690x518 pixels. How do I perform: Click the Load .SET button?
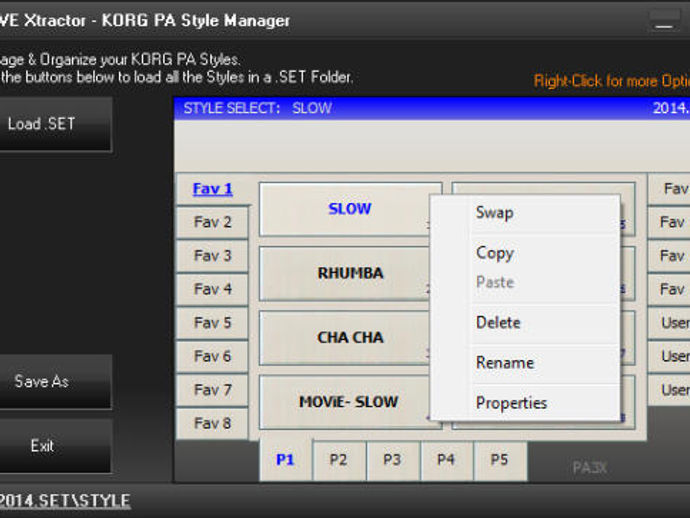point(55,124)
